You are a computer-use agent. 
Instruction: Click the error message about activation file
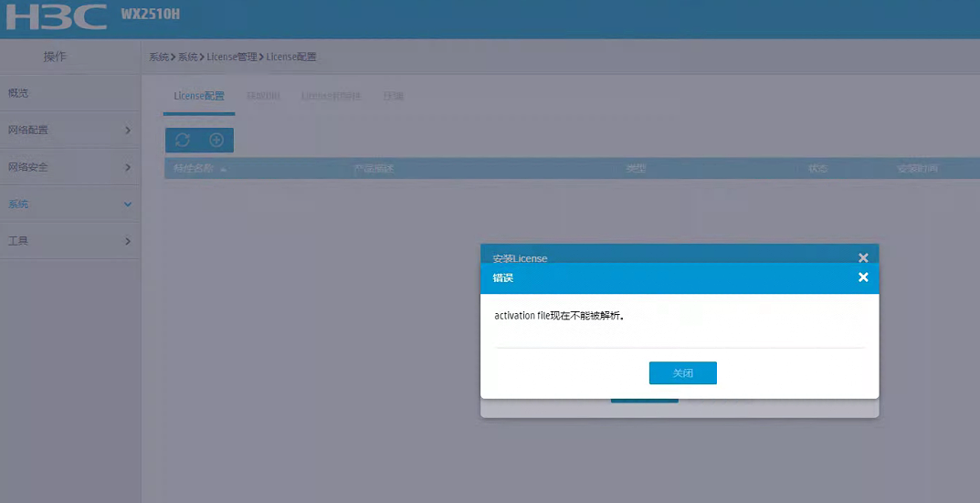tap(559, 316)
